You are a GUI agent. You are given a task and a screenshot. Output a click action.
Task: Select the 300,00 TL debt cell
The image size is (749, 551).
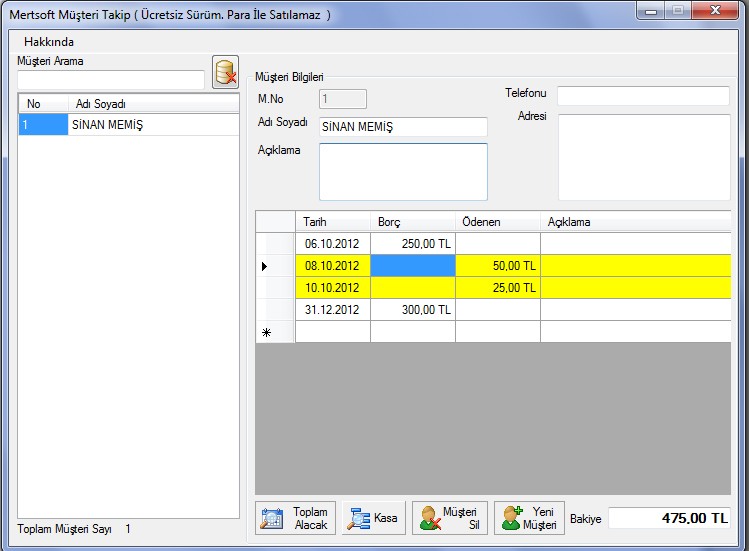point(413,310)
